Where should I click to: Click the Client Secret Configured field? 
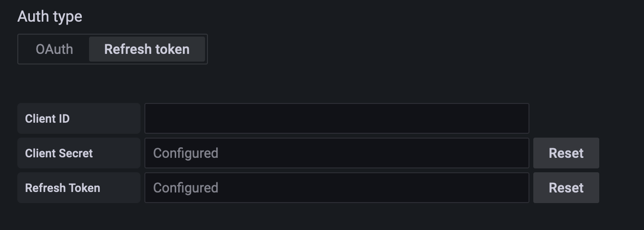336,153
